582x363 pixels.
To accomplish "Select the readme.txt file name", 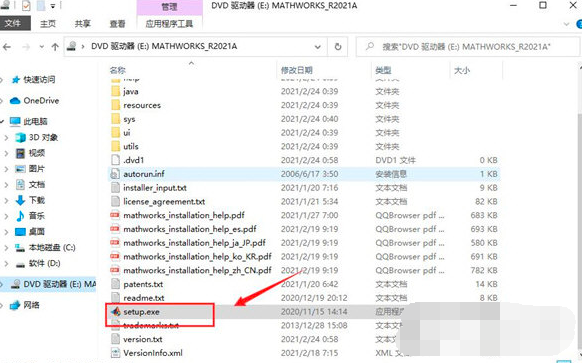I will 144,298.
